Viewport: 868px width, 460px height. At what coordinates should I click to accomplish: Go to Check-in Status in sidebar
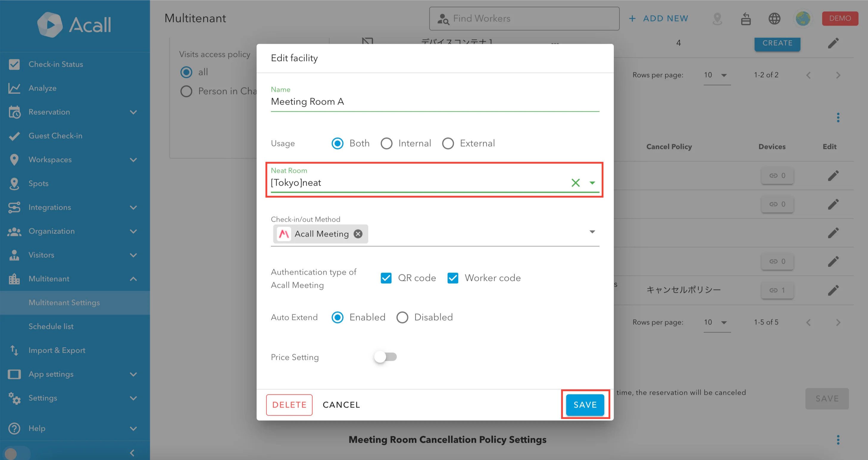point(56,64)
